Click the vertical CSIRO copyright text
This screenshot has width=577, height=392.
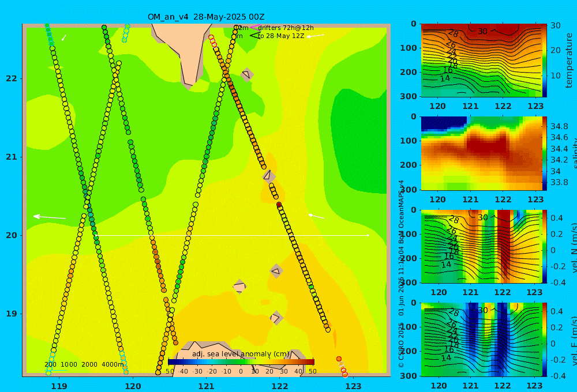tap(402, 274)
